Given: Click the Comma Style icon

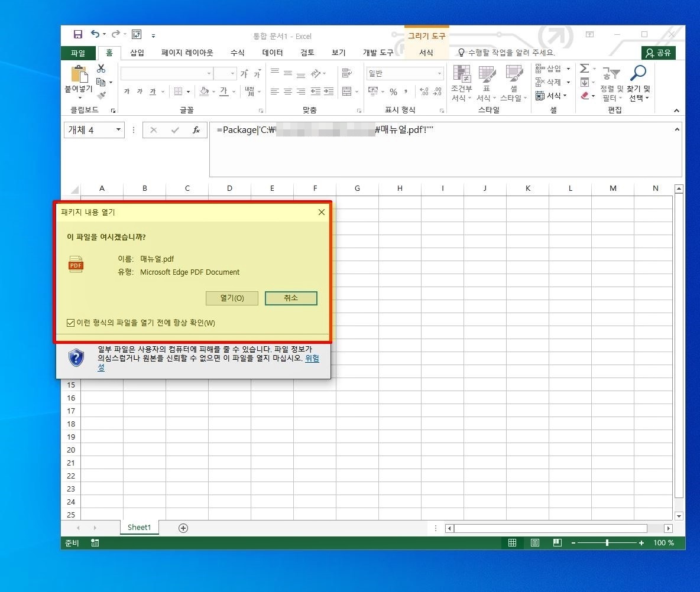Looking at the screenshot, I should (x=406, y=92).
